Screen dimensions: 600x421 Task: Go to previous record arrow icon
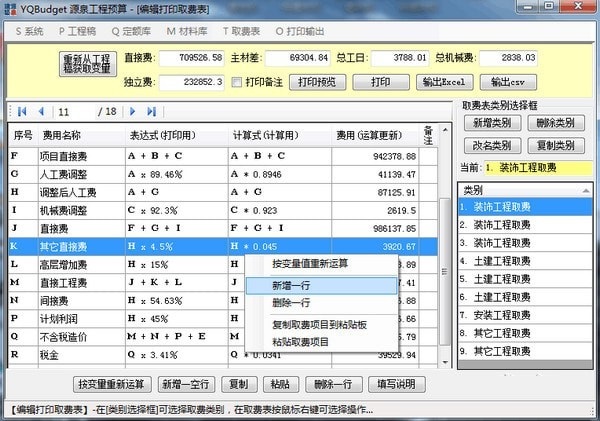41,111
